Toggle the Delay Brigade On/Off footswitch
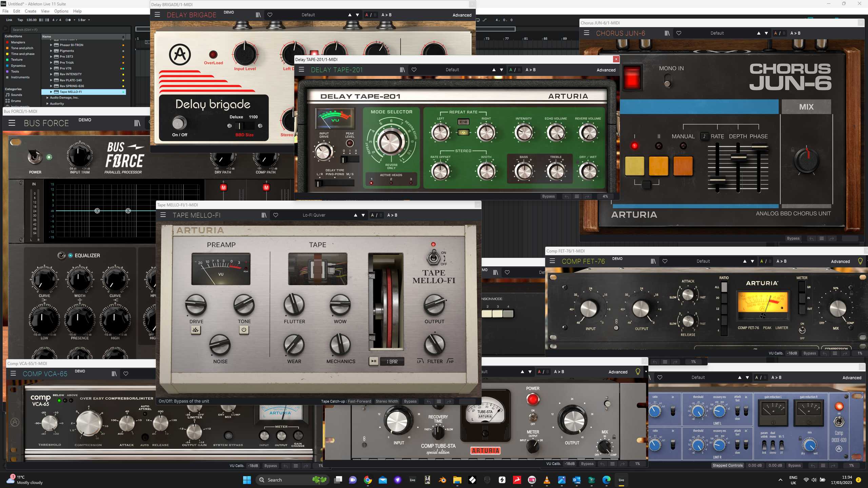The height and width of the screenshot is (488, 868). [179, 123]
